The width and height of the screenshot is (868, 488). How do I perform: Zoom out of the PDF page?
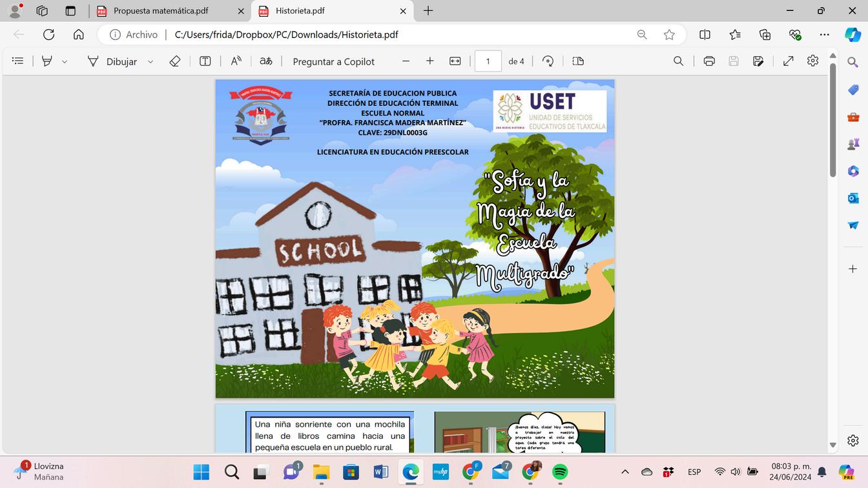pos(406,61)
